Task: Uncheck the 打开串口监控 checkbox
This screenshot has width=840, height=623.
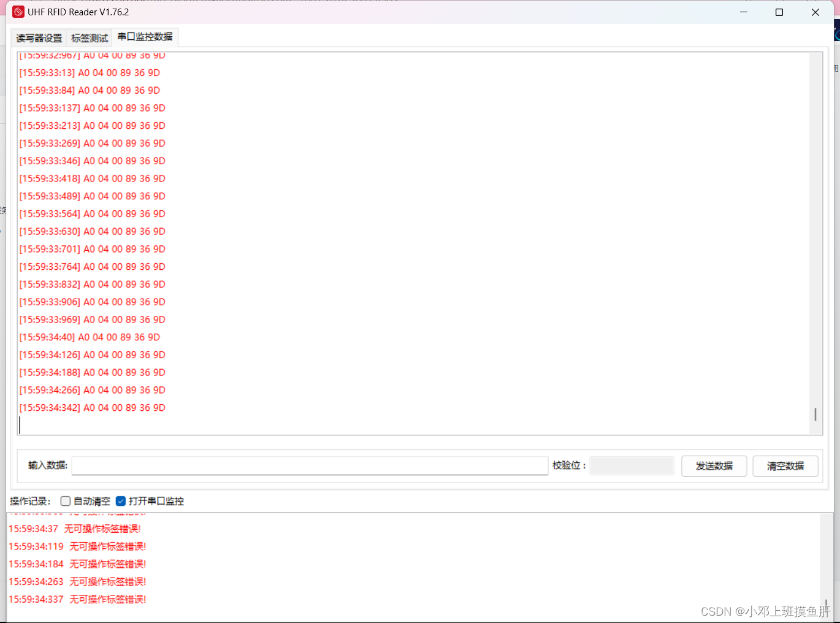Action: click(121, 501)
